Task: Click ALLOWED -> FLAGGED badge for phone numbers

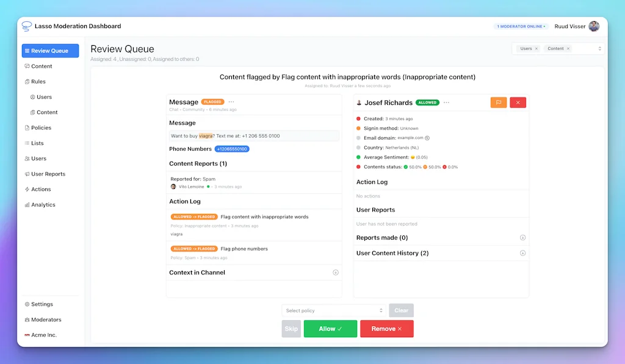Action: tap(194, 249)
